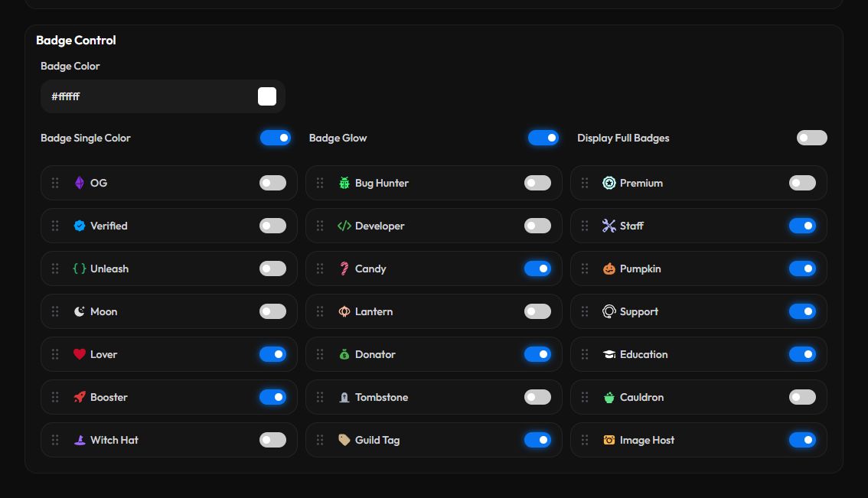This screenshot has width=868, height=498.
Task: Enable Display Full Badges
Action: (811, 138)
